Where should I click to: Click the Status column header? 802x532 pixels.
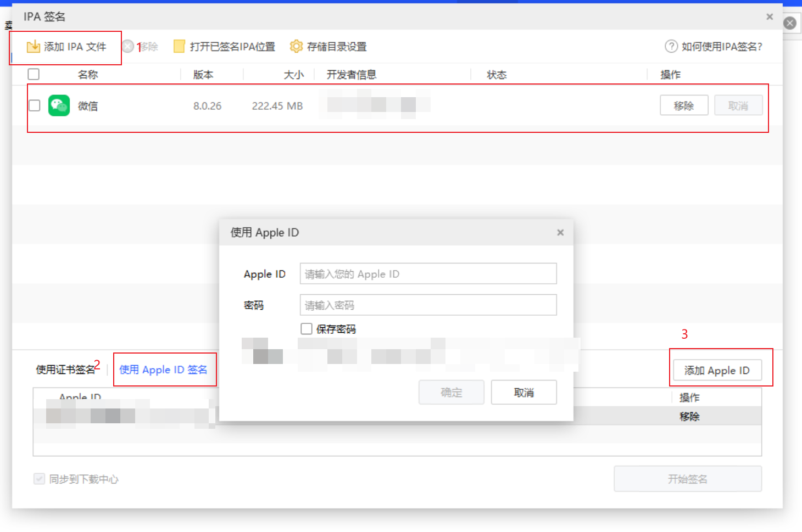pyautogui.click(x=497, y=75)
